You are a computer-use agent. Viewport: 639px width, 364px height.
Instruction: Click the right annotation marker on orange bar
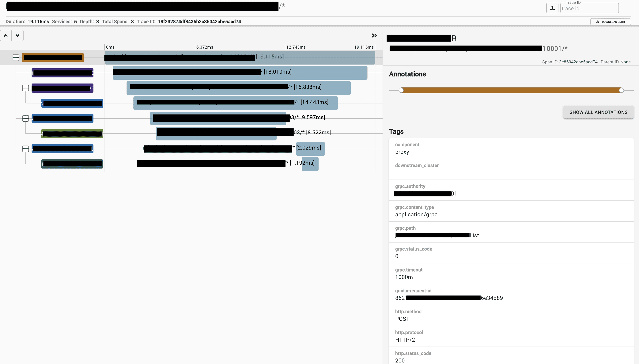pos(621,90)
